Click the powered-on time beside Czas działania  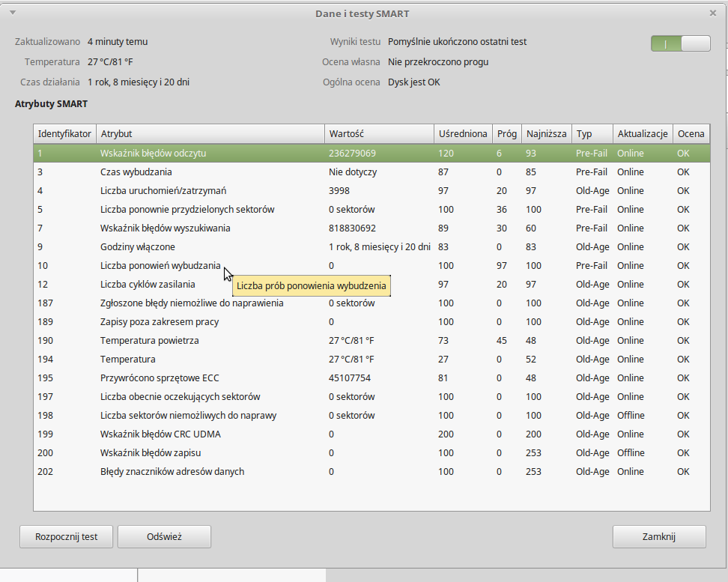click(139, 82)
